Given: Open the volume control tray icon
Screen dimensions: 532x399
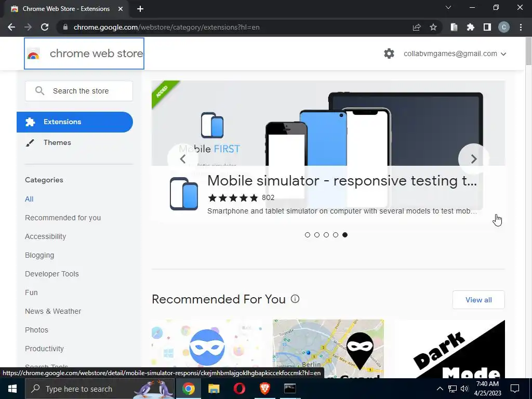Looking at the screenshot, I should tap(464, 389).
